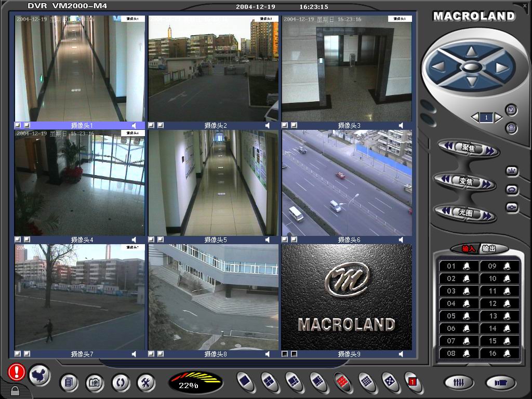Mute speaker icon for 摄像头1
Screen dimensions: 532x399
(x=134, y=126)
